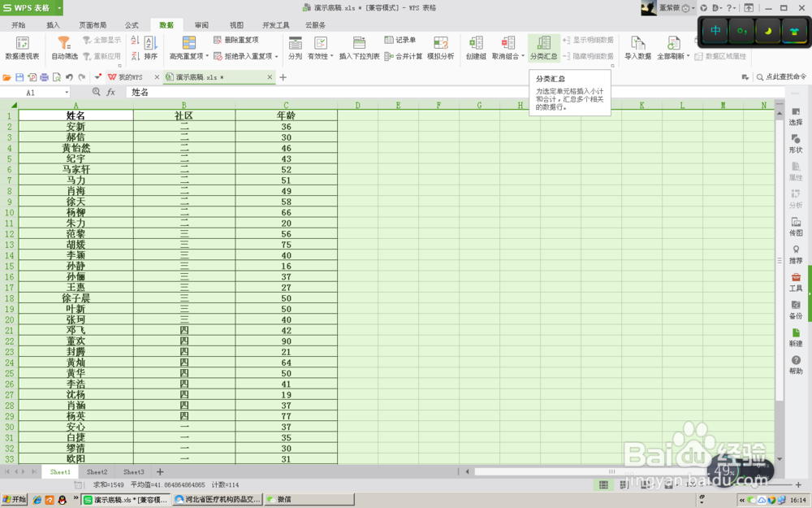812x508 pixels.
Task: Click the 取消组合 ungroup icon
Action: pos(508,43)
